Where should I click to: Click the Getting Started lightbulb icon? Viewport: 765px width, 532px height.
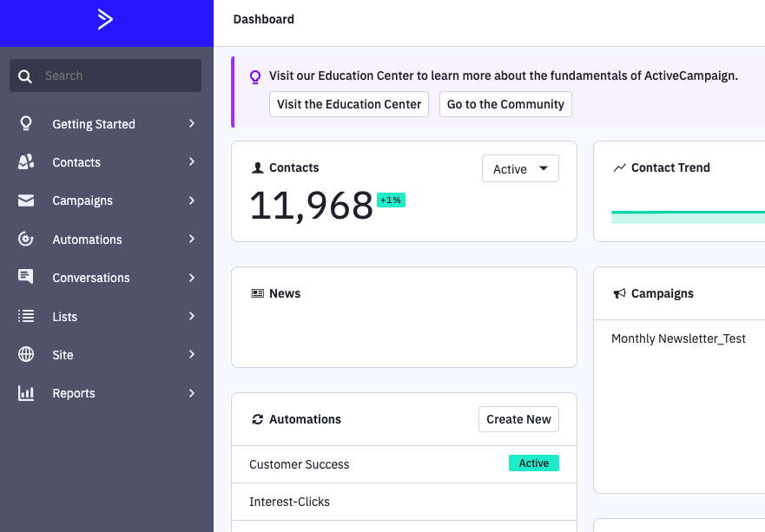(26, 123)
